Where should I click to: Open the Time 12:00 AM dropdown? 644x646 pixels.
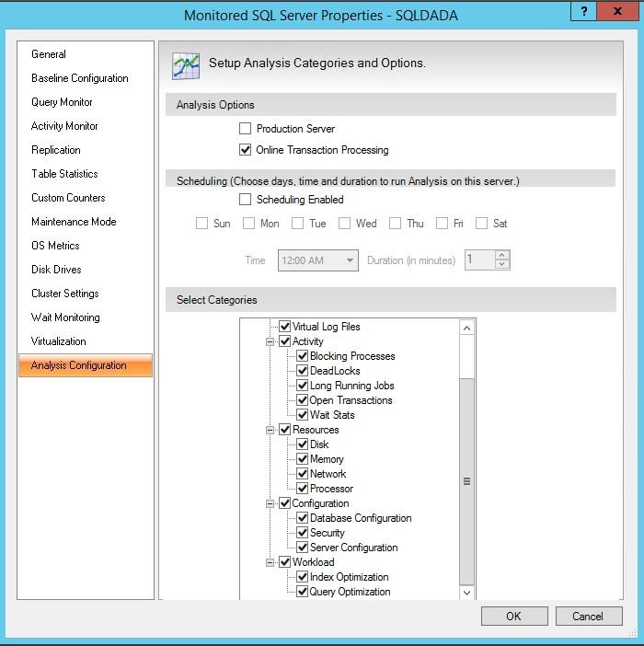(318, 260)
